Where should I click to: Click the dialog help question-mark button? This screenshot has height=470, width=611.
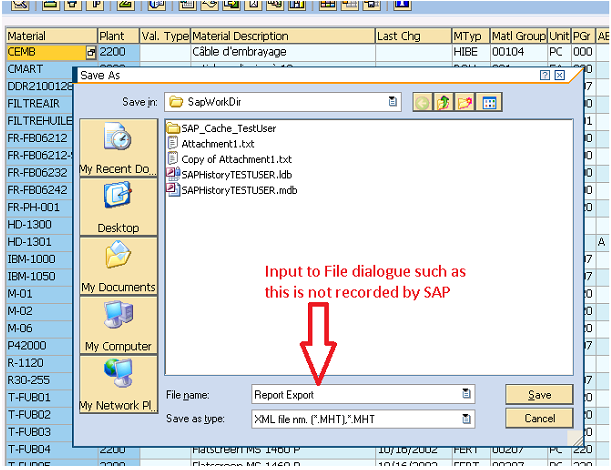(544, 75)
